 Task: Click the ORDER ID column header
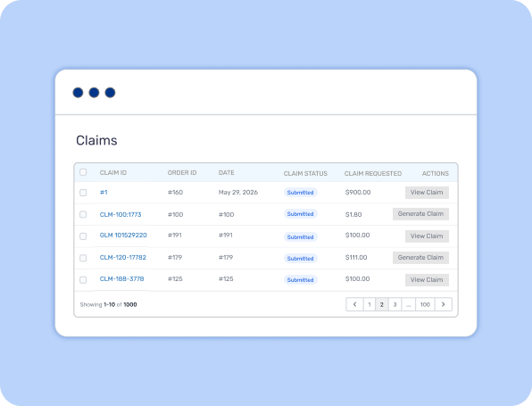182,172
